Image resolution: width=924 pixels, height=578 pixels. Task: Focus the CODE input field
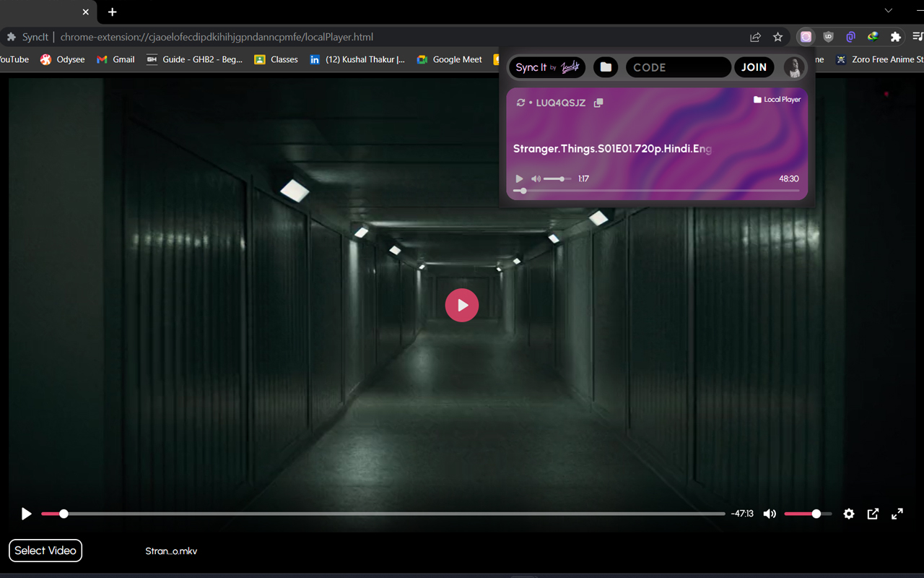pos(678,67)
